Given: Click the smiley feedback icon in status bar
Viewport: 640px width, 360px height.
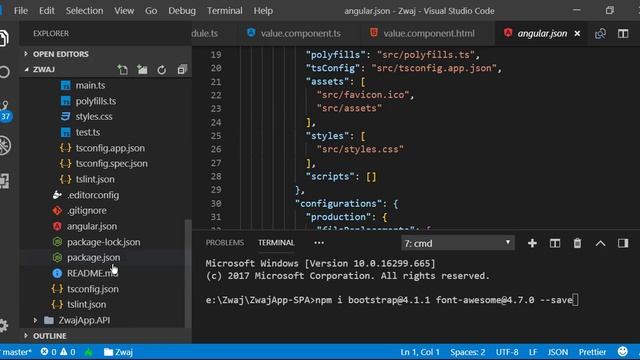Looking at the screenshot, I should coord(622,352).
